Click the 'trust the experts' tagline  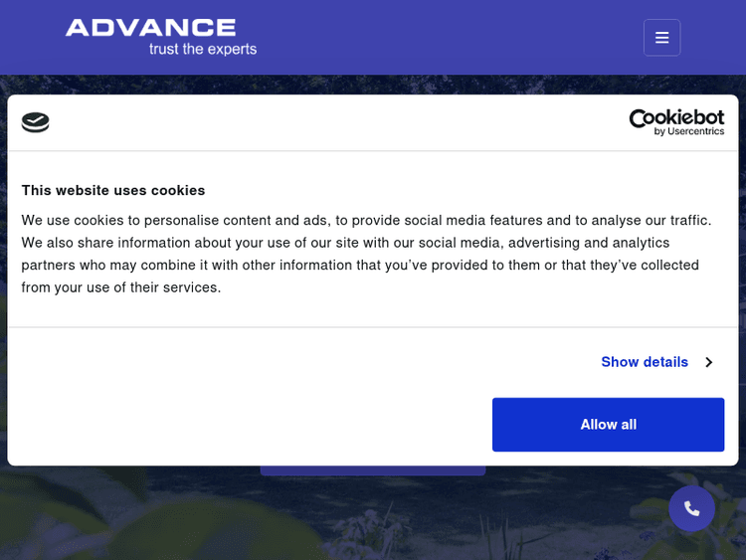coord(203,49)
